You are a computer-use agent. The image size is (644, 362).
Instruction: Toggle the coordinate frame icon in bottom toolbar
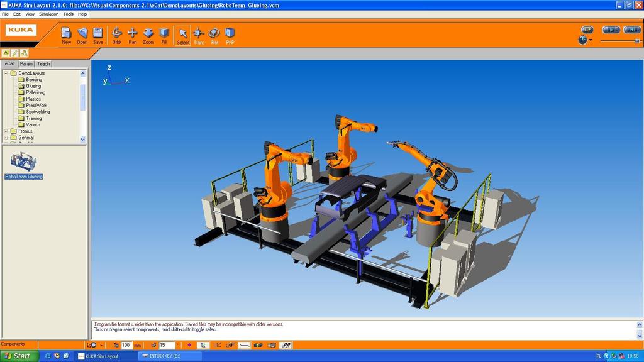point(203,345)
